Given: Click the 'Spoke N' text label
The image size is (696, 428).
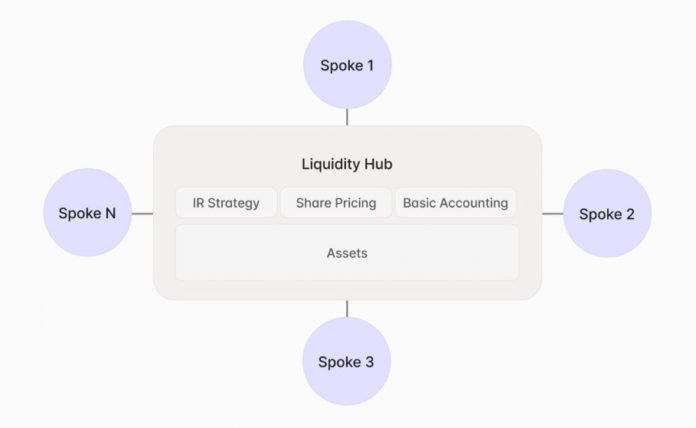Looking at the screenshot, I should point(87,213).
